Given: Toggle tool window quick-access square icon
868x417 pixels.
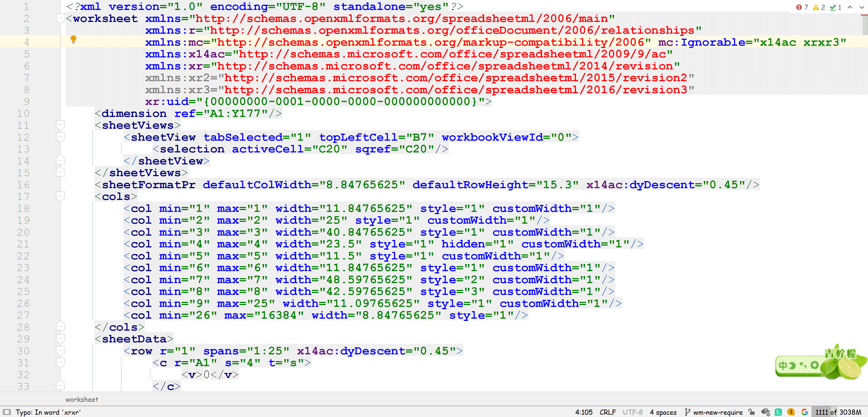Looking at the screenshot, I should 7,412.
